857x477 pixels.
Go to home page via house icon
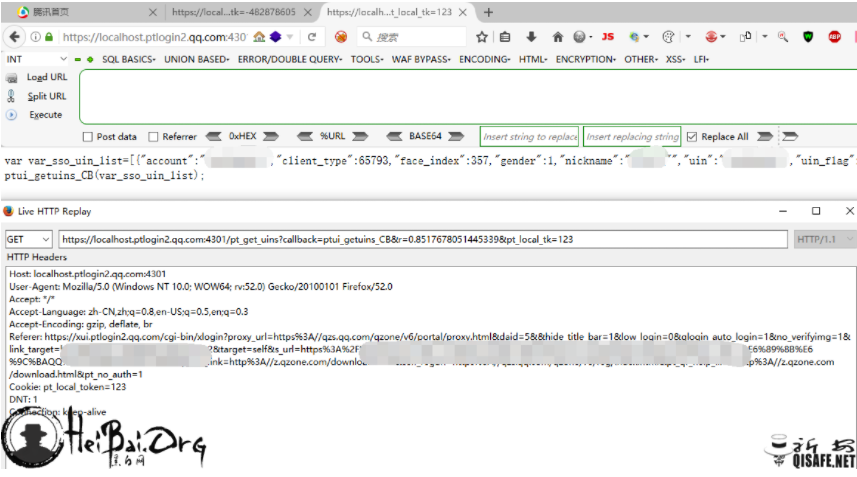557,37
